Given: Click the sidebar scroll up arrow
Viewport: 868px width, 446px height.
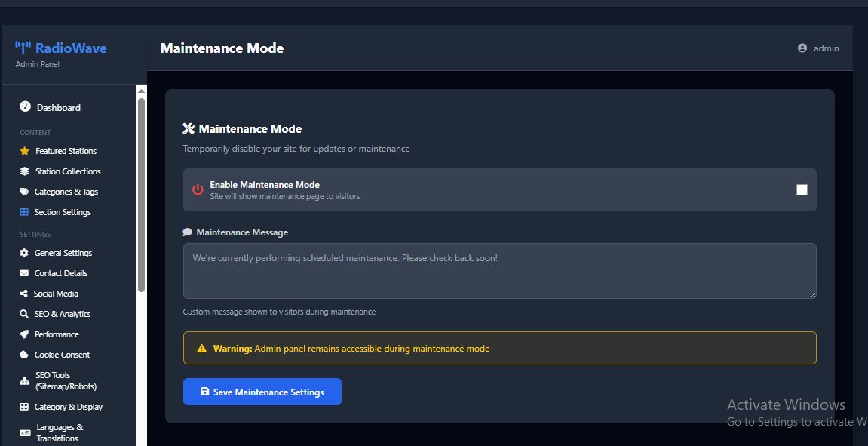Looking at the screenshot, I should 141,91.
